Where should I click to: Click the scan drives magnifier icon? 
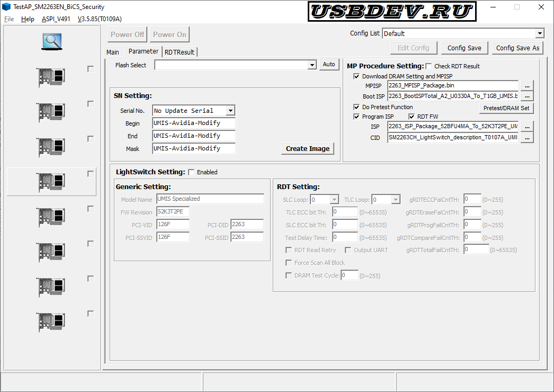coord(52,42)
